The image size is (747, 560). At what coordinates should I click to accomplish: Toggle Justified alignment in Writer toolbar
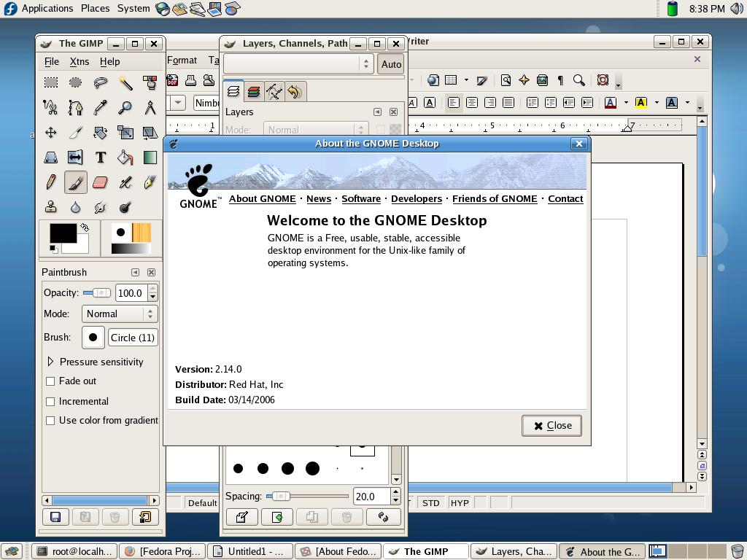pyautogui.click(x=508, y=102)
